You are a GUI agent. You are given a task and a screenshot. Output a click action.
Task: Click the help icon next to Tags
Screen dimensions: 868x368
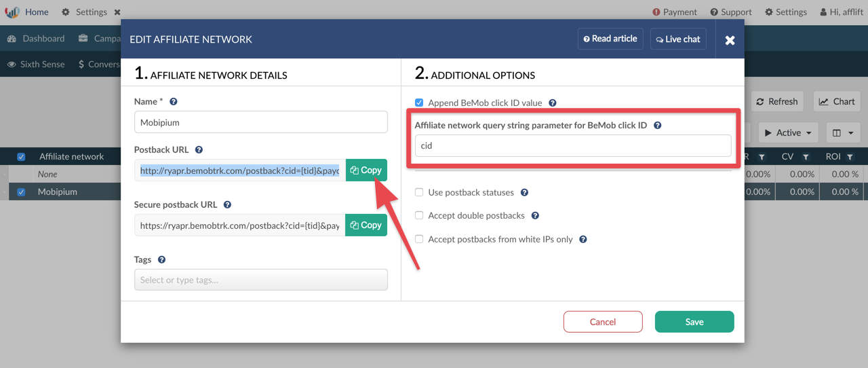[161, 260]
